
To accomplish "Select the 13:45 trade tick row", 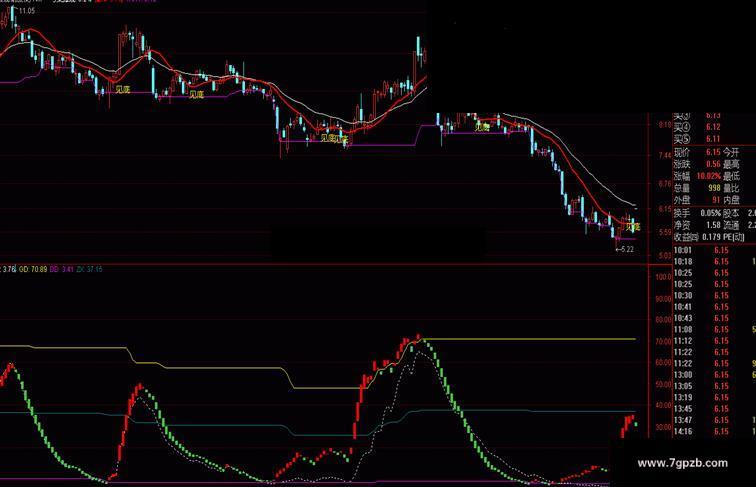I will tap(715, 409).
